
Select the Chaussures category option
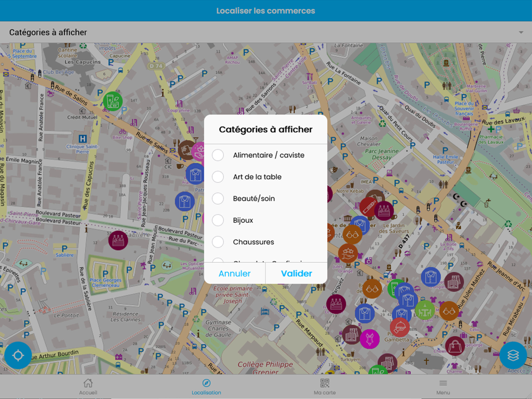218,242
